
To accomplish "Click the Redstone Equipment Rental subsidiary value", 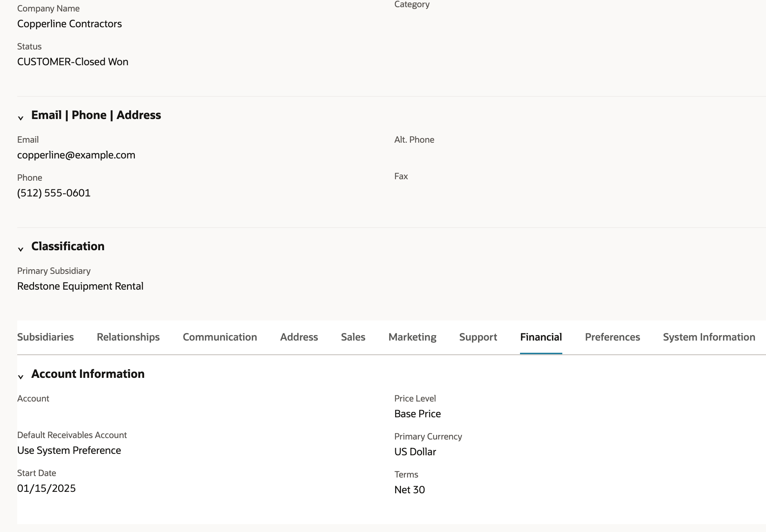I will click(x=80, y=286).
